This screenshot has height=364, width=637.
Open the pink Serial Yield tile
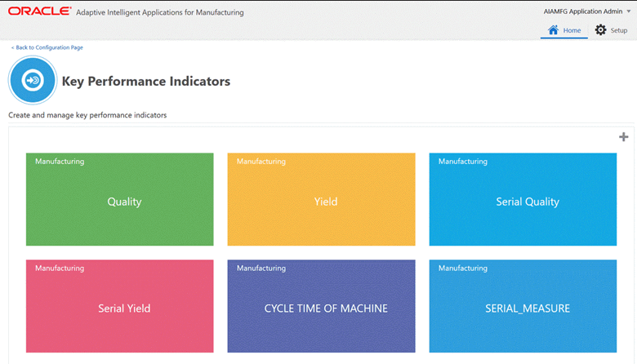tap(120, 306)
